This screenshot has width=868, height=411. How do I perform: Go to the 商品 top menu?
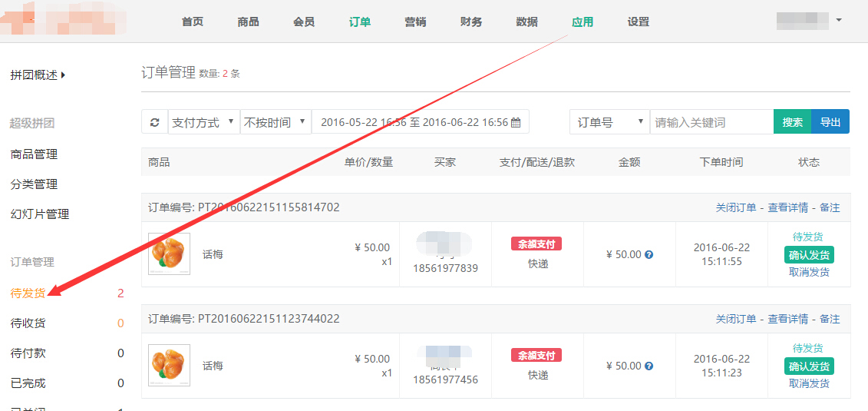(x=248, y=22)
